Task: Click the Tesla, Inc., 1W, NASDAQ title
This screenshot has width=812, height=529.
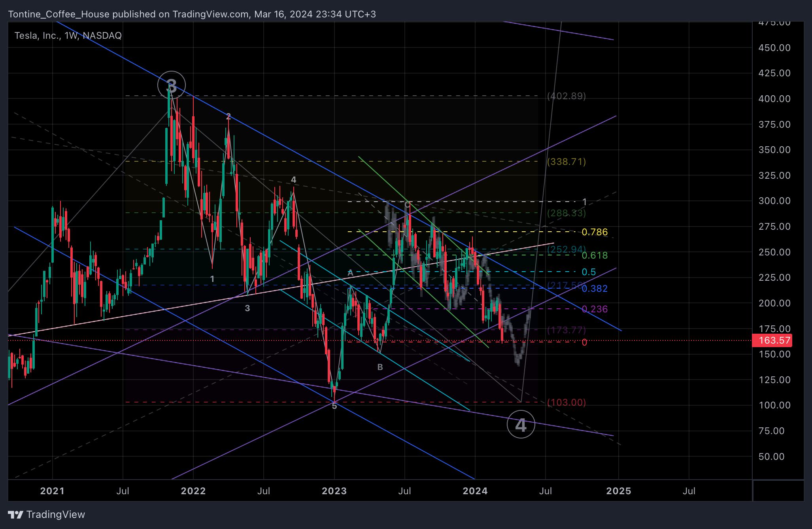Action: (x=68, y=36)
